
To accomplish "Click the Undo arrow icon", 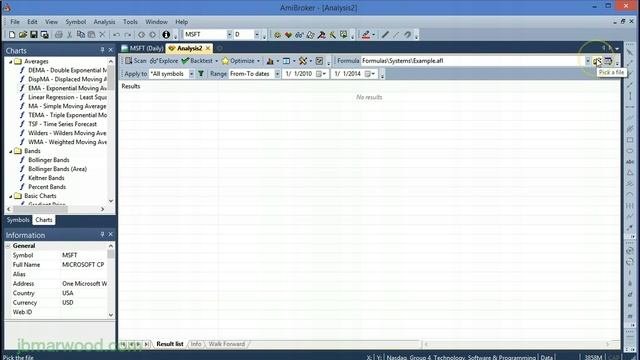I will click(116, 35).
